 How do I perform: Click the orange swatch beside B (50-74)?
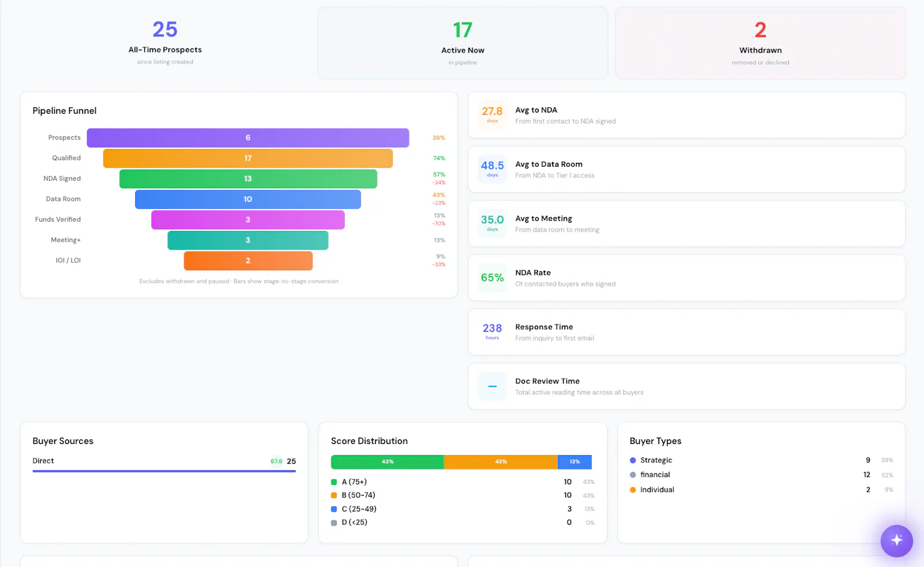(x=334, y=495)
